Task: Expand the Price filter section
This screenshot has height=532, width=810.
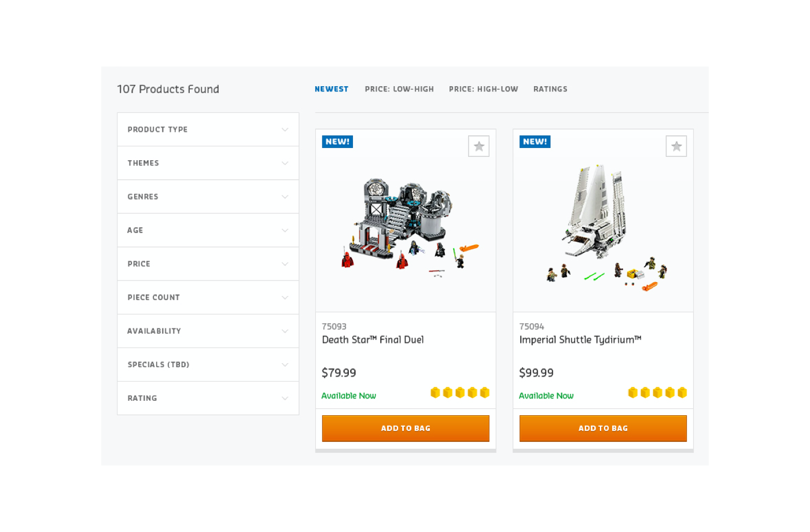Action: click(x=208, y=264)
